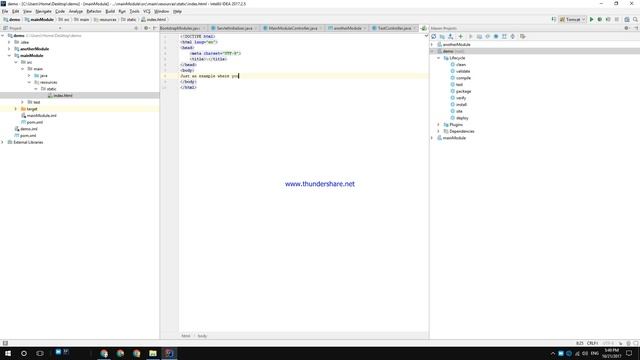This screenshot has height=360, width=640.
Task: Expand External Libraries node
Action: click(3, 142)
